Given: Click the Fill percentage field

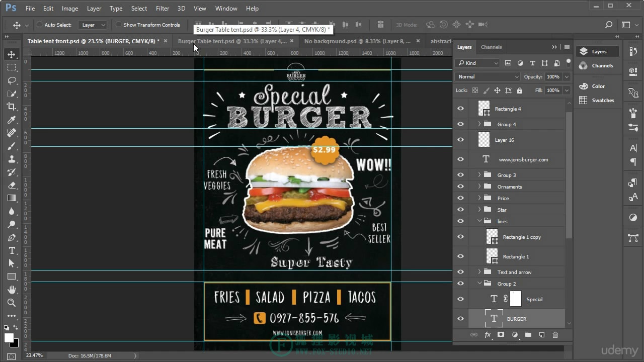Looking at the screenshot, I should click(553, 90).
